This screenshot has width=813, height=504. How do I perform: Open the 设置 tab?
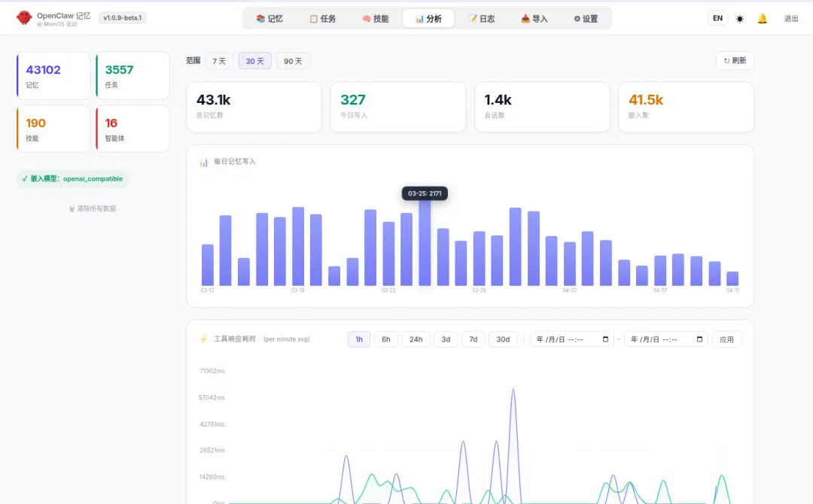(x=586, y=19)
